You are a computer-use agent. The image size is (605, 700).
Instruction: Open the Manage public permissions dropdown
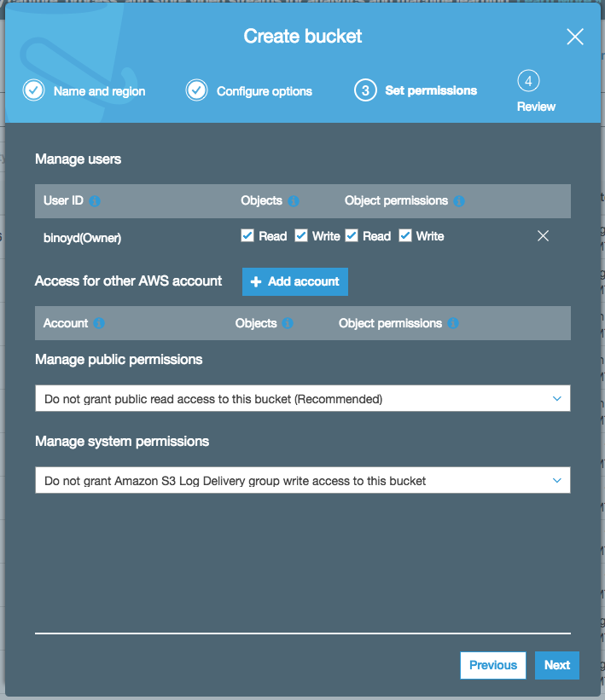tap(302, 398)
